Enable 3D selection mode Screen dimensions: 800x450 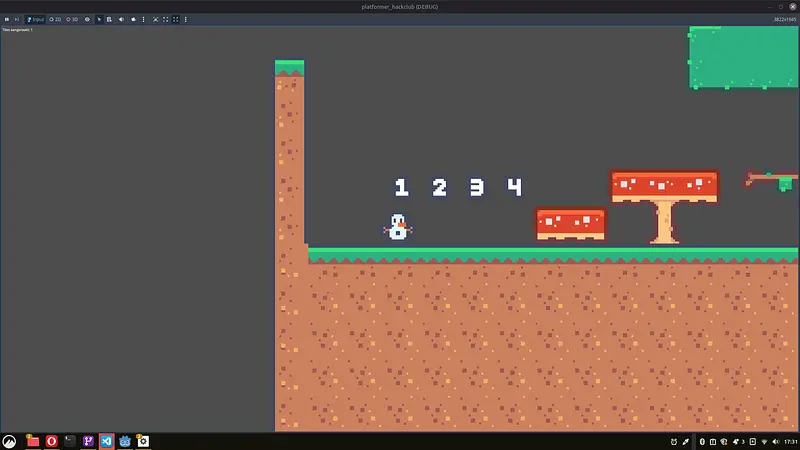[72, 19]
